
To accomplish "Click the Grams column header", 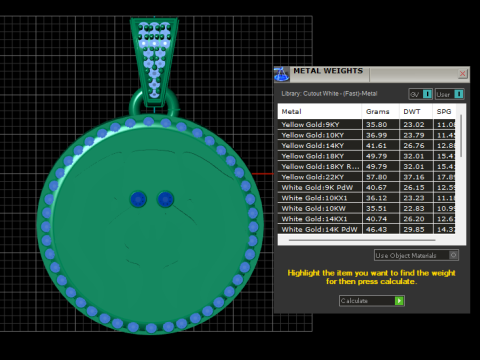I will [x=381, y=112].
